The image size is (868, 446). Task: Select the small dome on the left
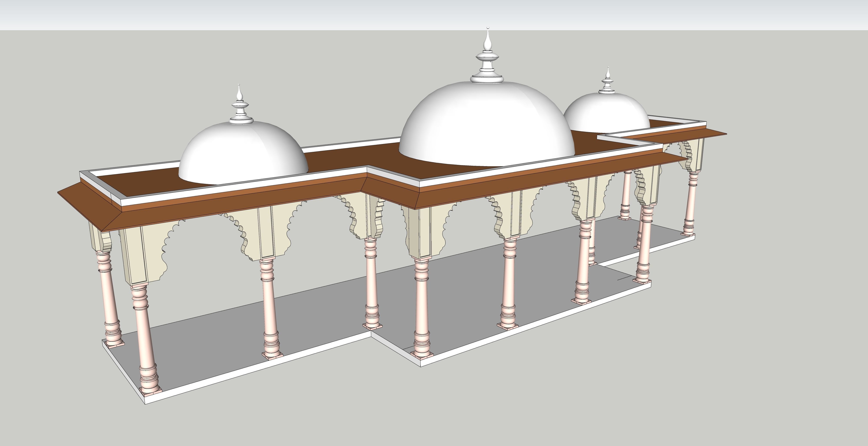tap(243, 153)
